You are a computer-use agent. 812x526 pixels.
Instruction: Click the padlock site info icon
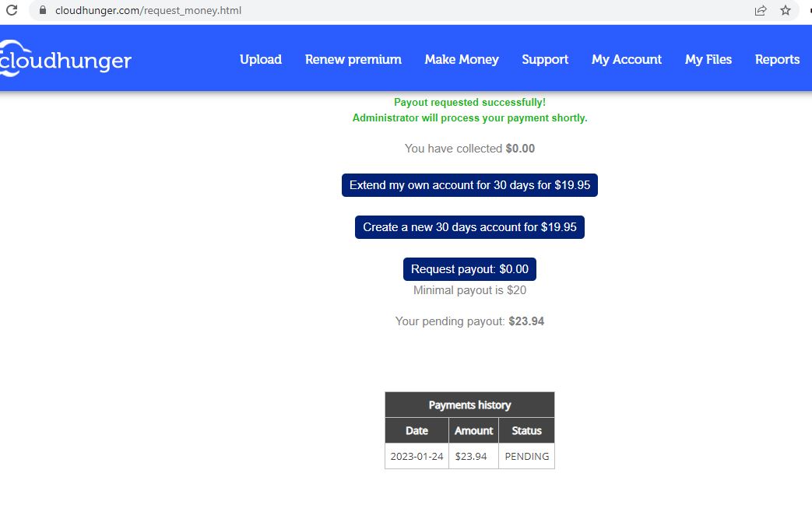tap(43, 10)
